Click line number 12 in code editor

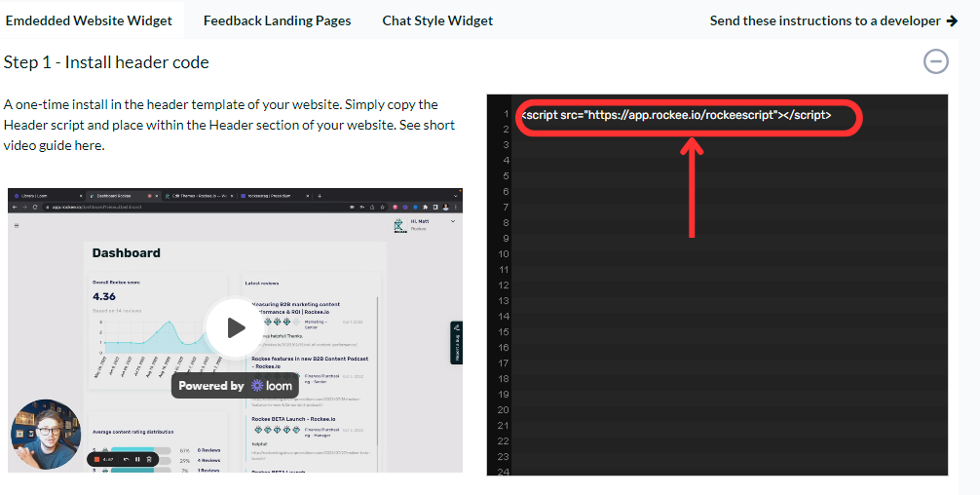tap(504, 285)
